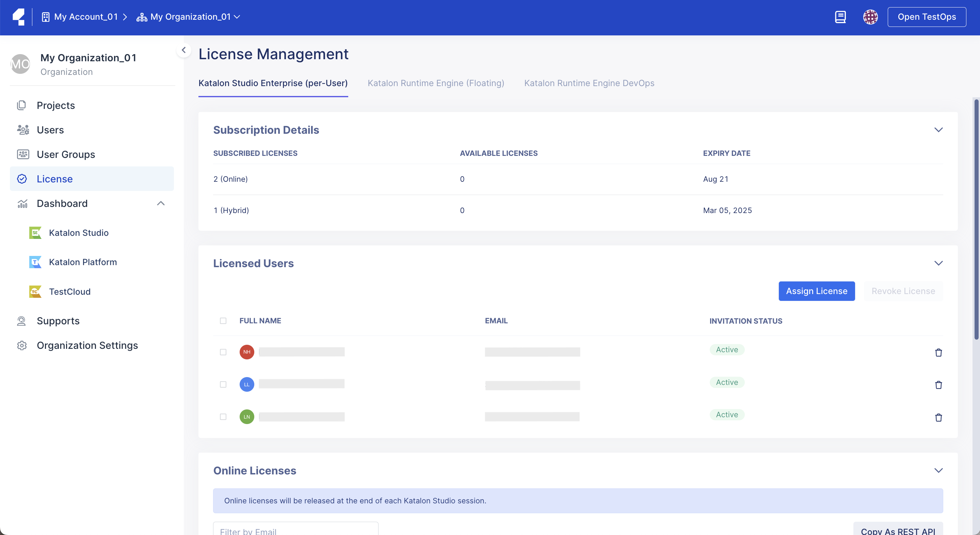Check the checkbox next to the NH user
The image size is (980, 535).
(x=223, y=352)
